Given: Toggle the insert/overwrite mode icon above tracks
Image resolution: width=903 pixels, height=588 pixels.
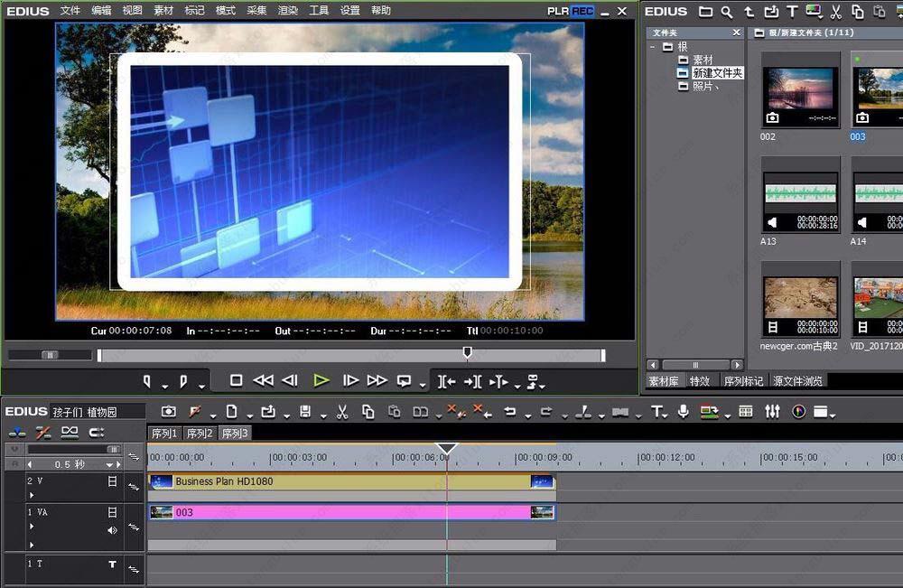Looking at the screenshot, I should [x=16, y=433].
